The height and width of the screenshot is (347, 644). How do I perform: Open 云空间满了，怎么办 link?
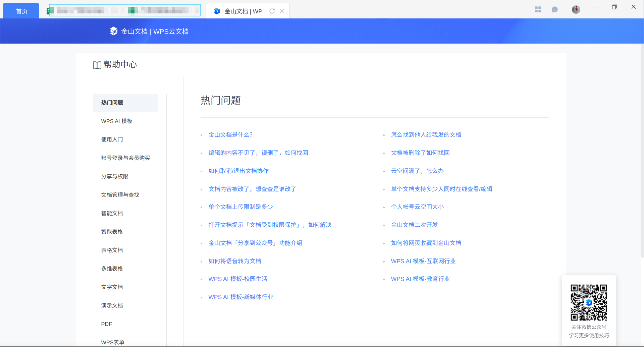(417, 171)
